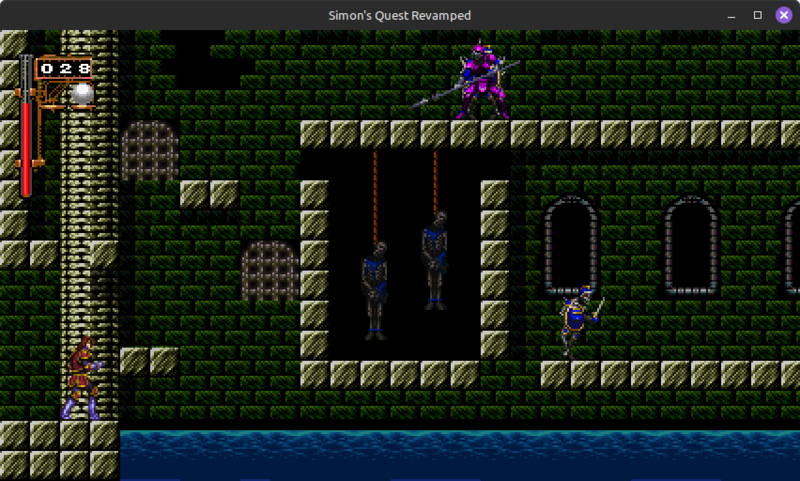This screenshot has height=481, width=800.
Task: Click the Simon's Quest Revamped title bar
Action: [x=400, y=15]
